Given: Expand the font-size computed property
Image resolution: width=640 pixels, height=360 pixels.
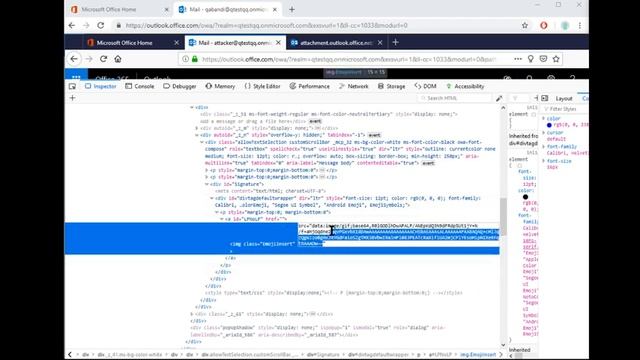Looking at the screenshot, I should coord(544,161).
